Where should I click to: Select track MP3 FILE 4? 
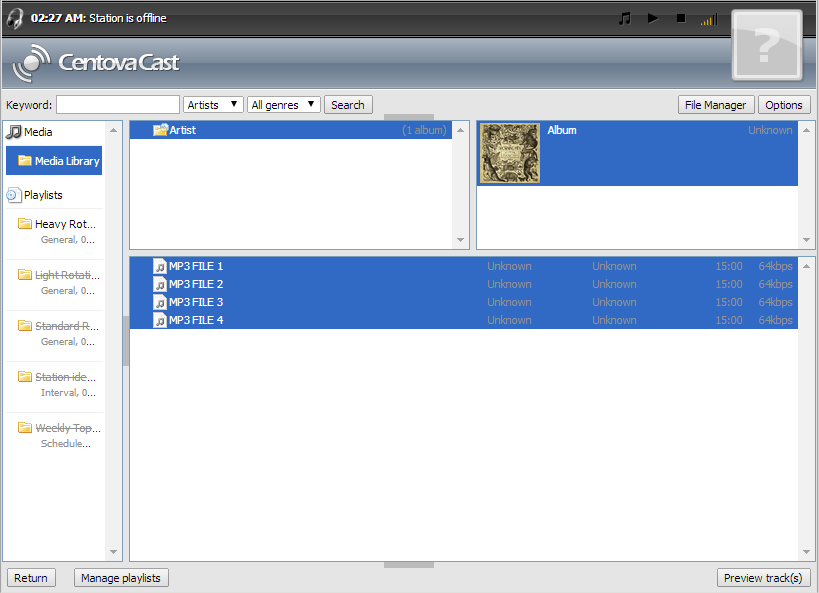(x=464, y=320)
